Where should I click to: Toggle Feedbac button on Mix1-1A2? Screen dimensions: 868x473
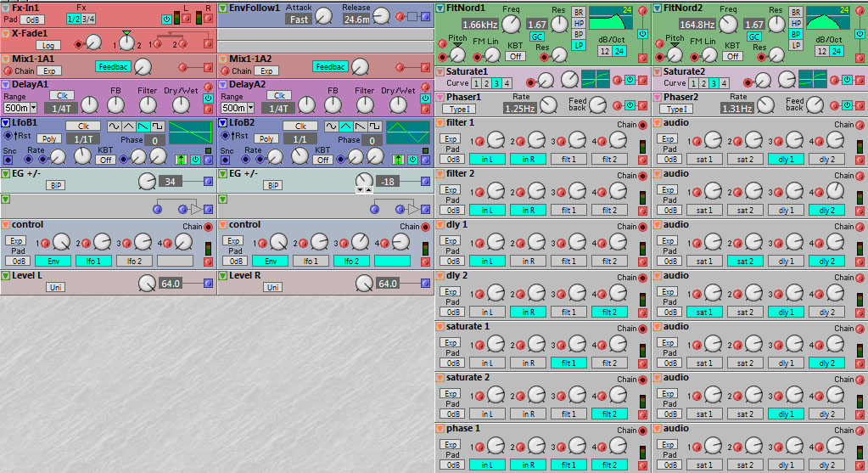330,66
